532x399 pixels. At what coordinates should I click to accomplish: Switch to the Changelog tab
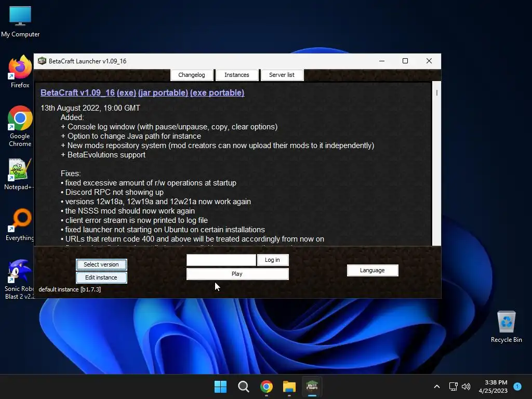(x=192, y=75)
